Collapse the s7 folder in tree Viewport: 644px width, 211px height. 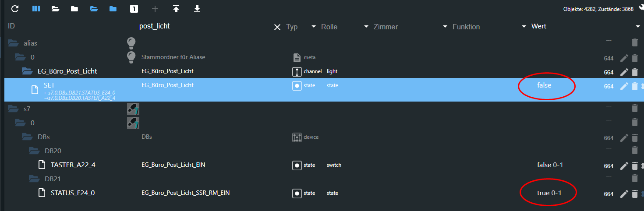13,108
